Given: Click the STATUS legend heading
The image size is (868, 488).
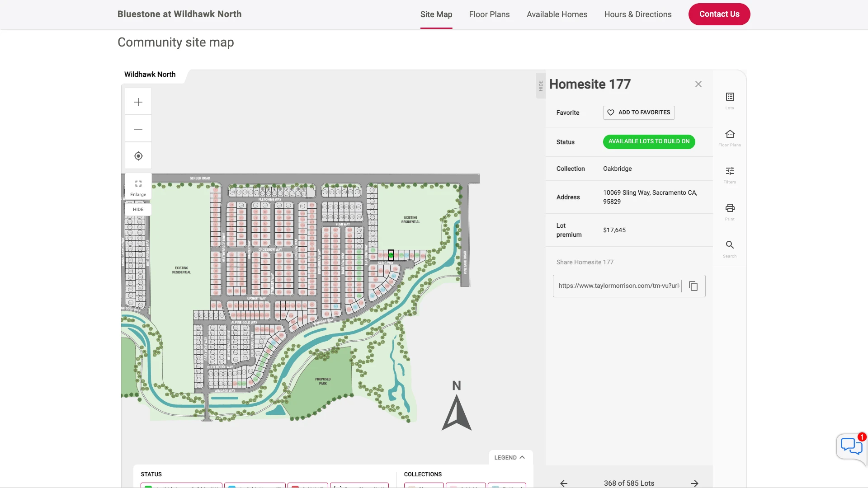Looking at the screenshot, I should pos(151,474).
